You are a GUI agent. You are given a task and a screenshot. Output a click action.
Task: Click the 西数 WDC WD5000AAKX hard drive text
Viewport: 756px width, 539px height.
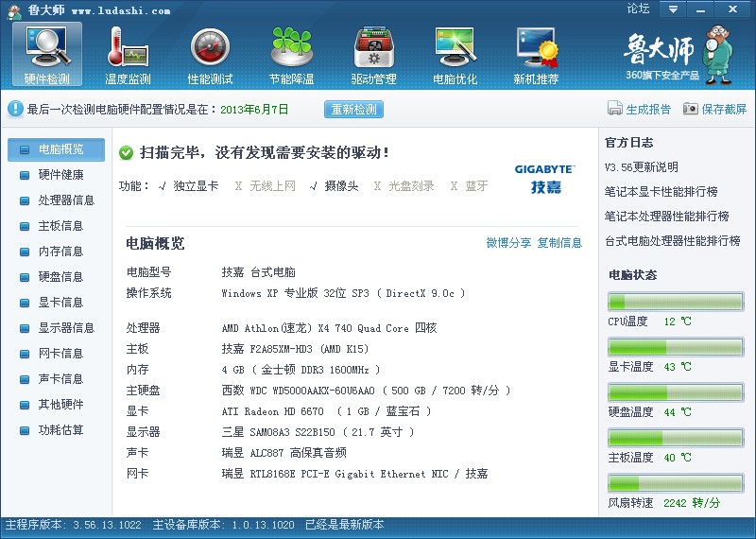tap(366, 391)
